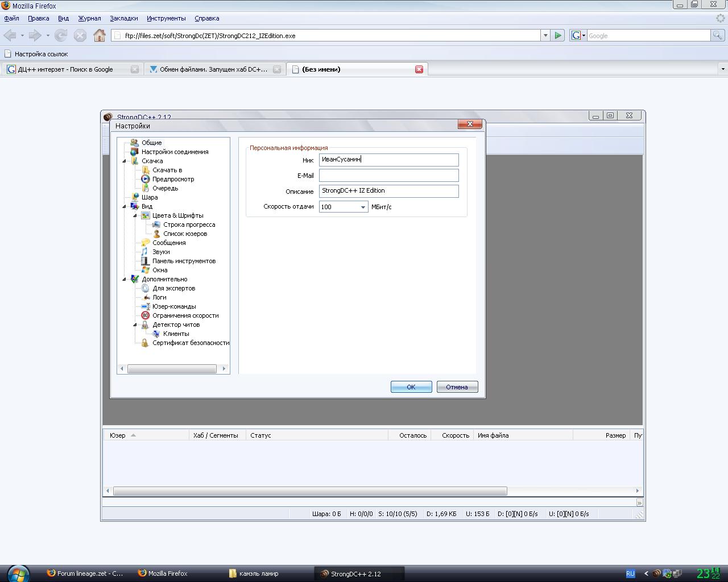Open Ограничения скорости settings page
The height and width of the screenshot is (582, 728).
click(185, 315)
